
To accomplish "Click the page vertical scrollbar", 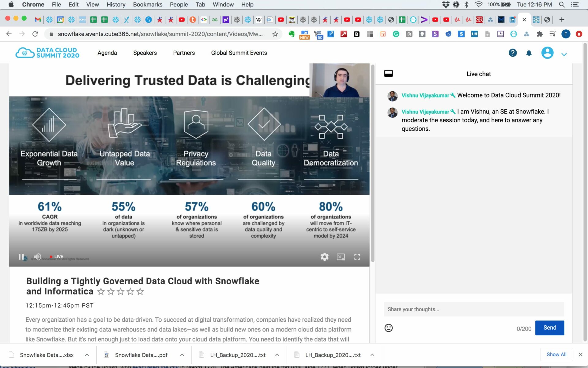I will 585,192.
